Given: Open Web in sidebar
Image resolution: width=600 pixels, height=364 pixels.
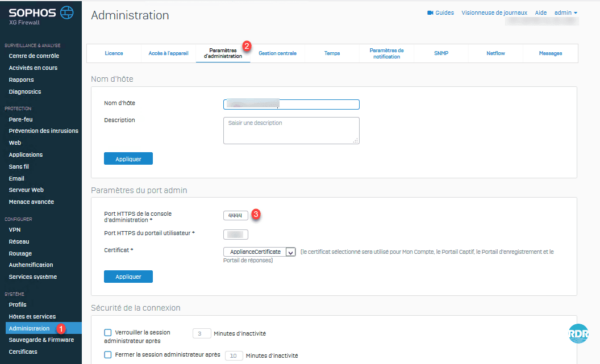Looking at the screenshot, I should (15, 143).
